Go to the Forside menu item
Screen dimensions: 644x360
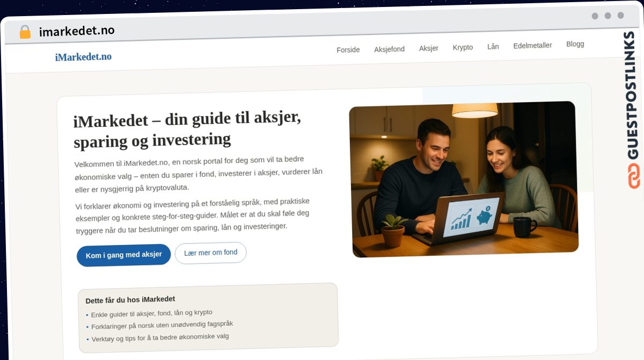pyautogui.click(x=348, y=49)
